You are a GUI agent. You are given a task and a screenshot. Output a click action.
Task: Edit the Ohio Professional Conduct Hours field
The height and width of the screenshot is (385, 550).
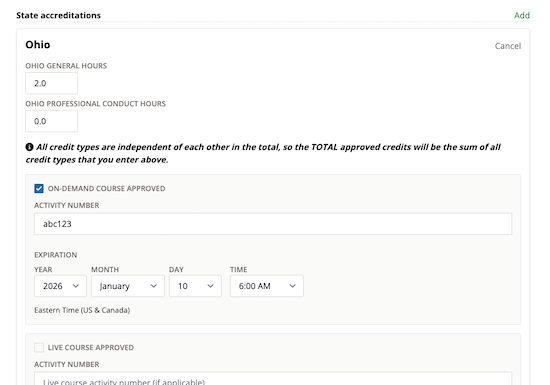click(x=52, y=121)
